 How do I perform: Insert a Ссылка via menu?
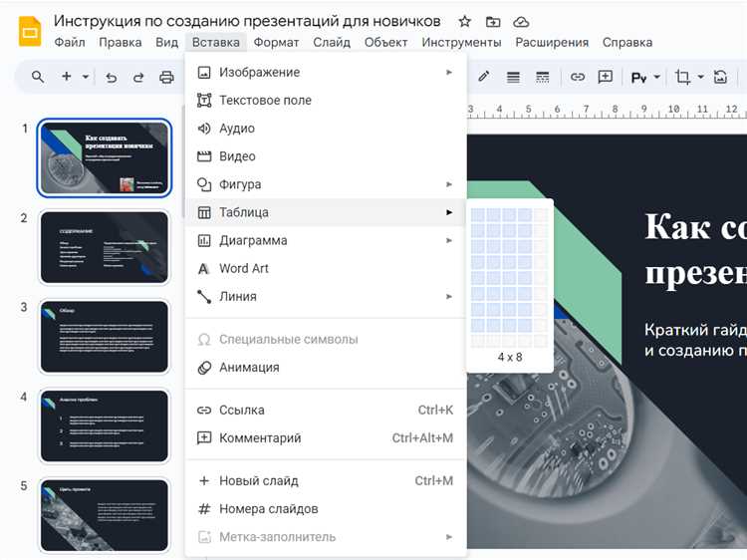click(326, 410)
